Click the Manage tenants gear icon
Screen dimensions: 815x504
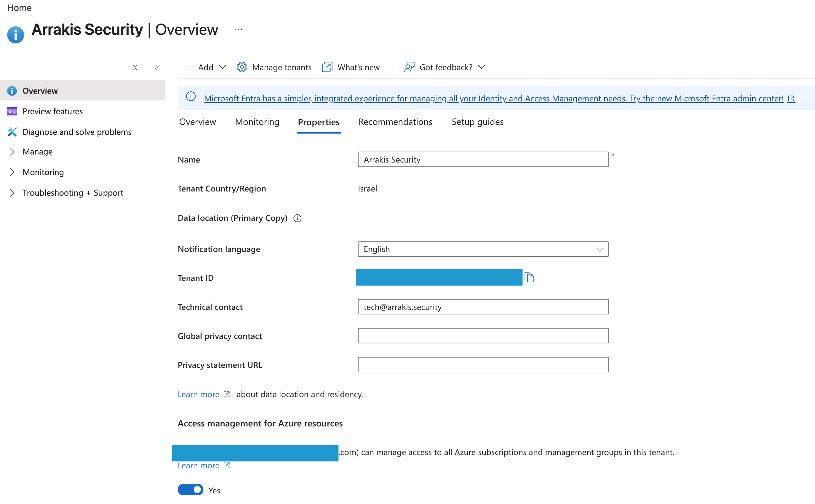coord(242,67)
